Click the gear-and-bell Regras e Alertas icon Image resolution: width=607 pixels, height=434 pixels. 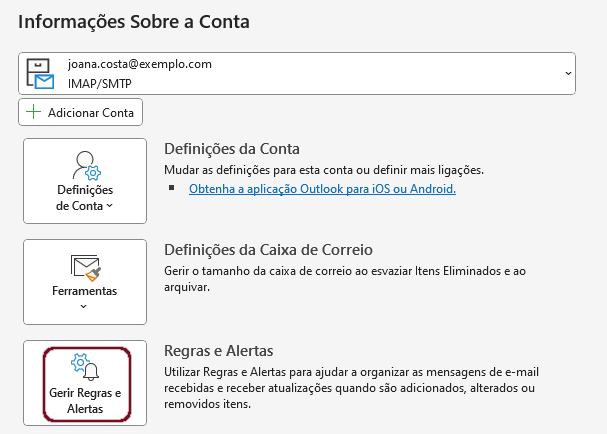(x=85, y=367)
